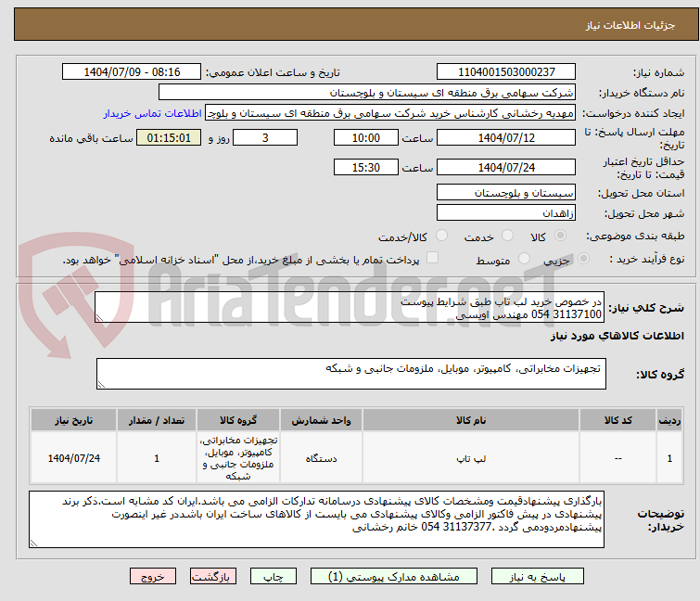Viewport: 700px width, 601px height.
Task: Click the resize grip of توضیحات خریدار box
Action: click(x=33, y=543)
